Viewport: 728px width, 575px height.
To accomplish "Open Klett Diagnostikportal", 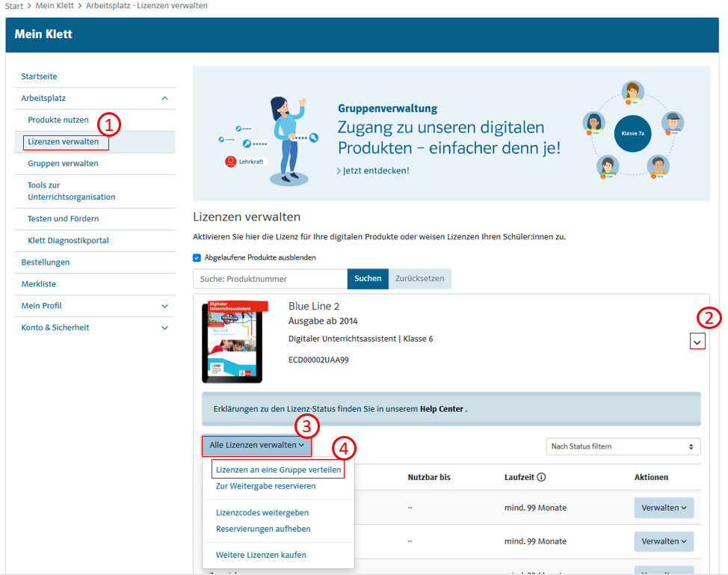I will (x=68, y=240).
